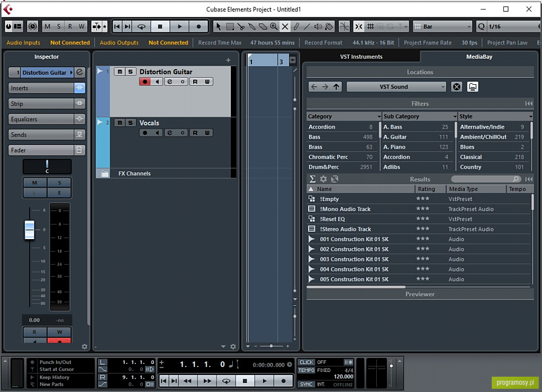Viewport: 542px width, 392px height.
Task: Toggle global Write W automation in toolbar
Action: click(82, 26)
